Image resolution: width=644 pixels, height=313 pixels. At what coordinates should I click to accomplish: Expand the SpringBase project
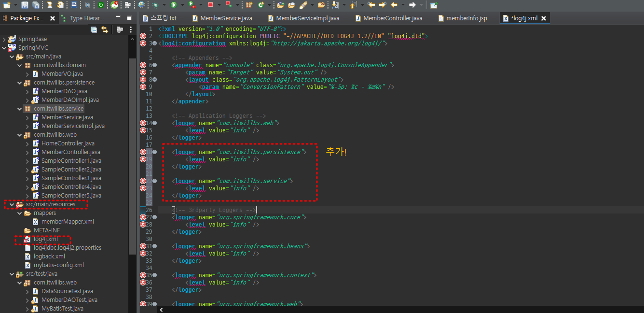click(4, 39)
